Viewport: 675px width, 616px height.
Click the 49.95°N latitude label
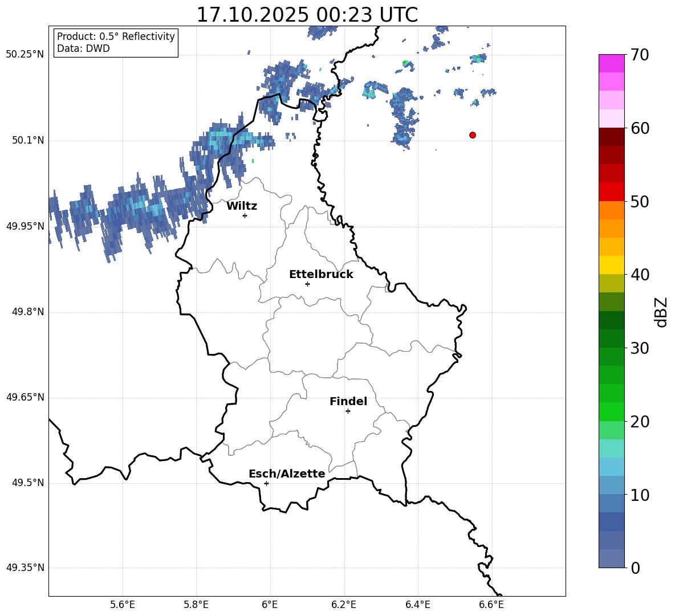click(25, 226)
